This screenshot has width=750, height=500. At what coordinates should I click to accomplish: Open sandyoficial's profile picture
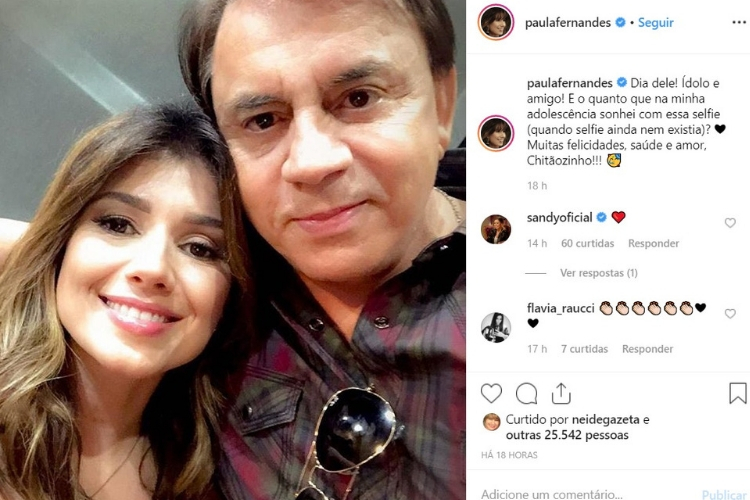(496, 229)
